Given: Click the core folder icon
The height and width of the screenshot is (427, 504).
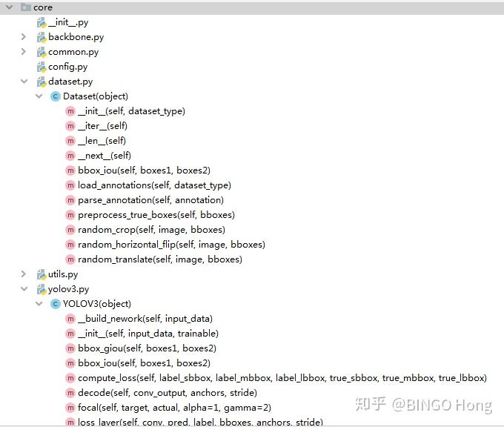Looking at the screenshot, I should click(x=26, y=7).
